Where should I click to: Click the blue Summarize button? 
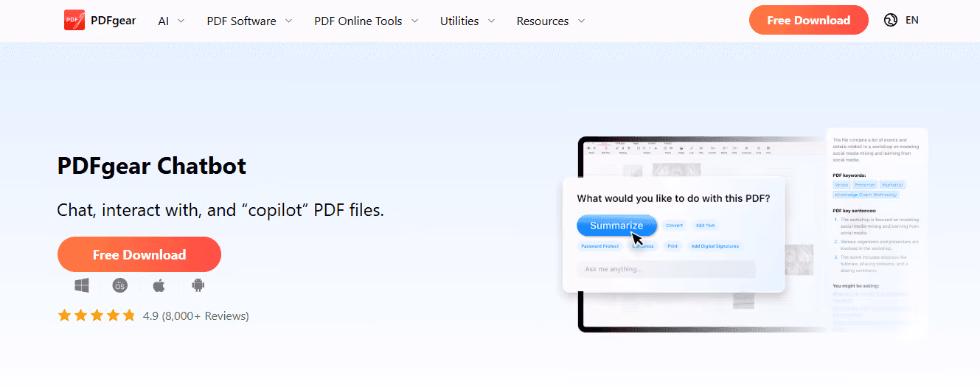pyautogui.click(x=616, y=226)
